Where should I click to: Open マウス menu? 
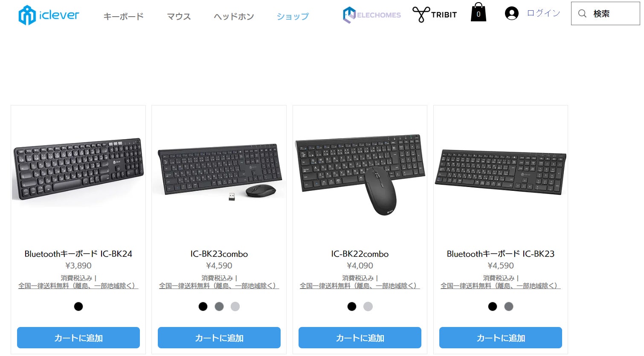[x=179, y=17]
